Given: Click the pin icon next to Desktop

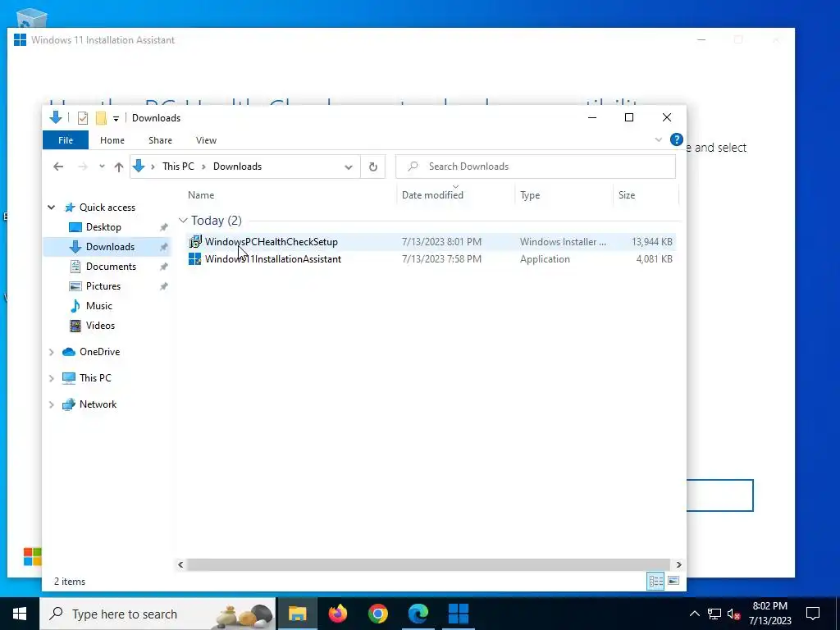Looking at the screenshot, I should click(x=163, y=228).
